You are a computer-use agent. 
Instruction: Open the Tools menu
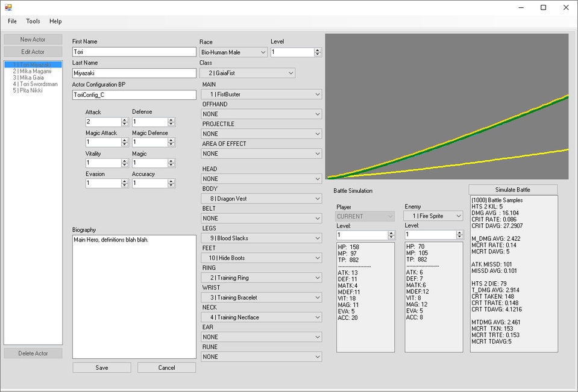click(x=33, y=21)
